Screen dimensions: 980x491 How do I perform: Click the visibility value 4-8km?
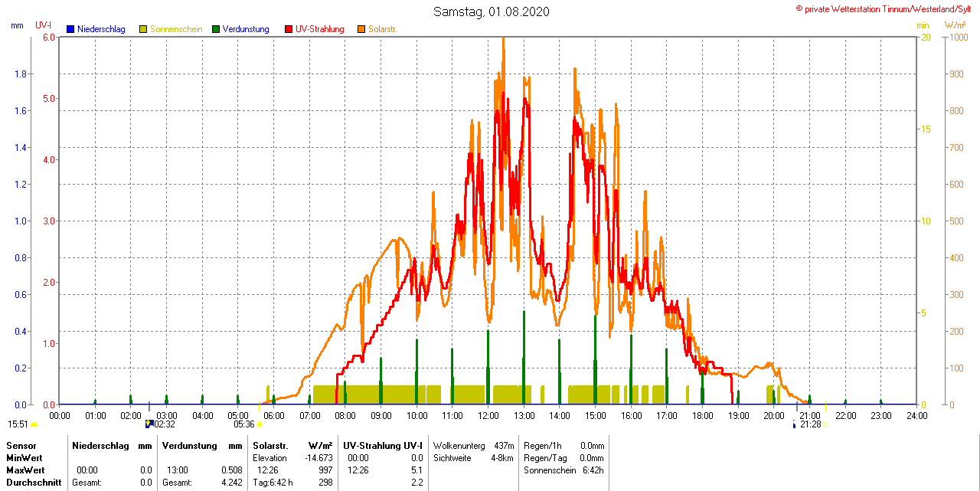[502, 457]
